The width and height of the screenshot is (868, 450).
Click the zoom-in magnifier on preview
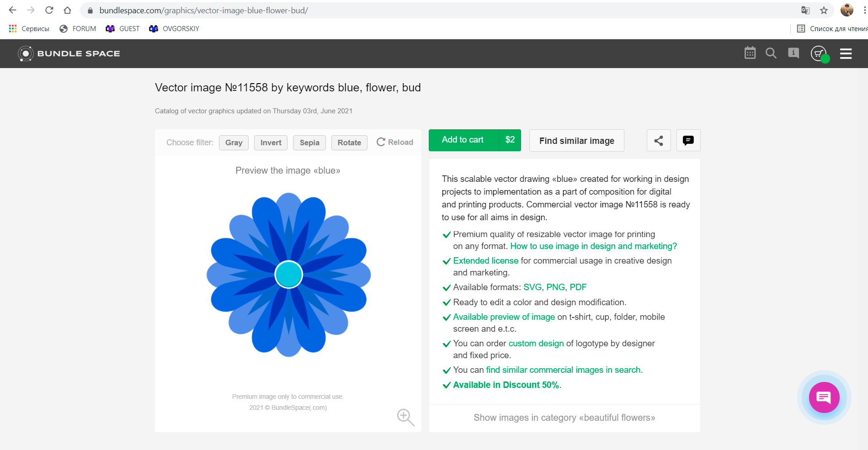tap(405, 417)
